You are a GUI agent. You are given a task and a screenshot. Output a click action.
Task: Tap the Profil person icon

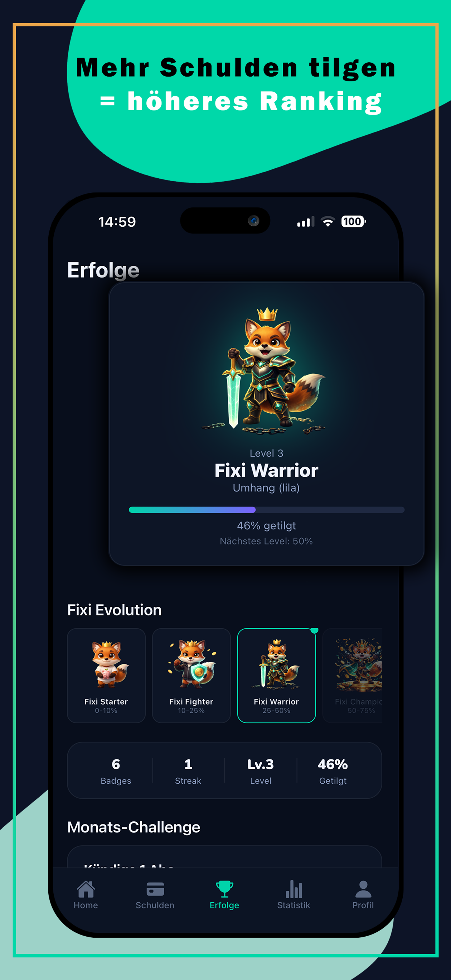[x=363, y=889]
